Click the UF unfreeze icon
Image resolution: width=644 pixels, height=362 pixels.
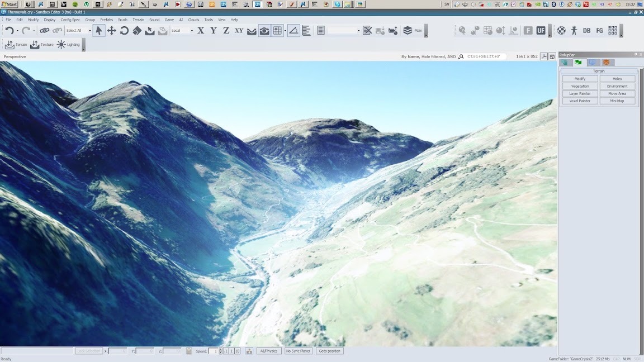point(541,30)
